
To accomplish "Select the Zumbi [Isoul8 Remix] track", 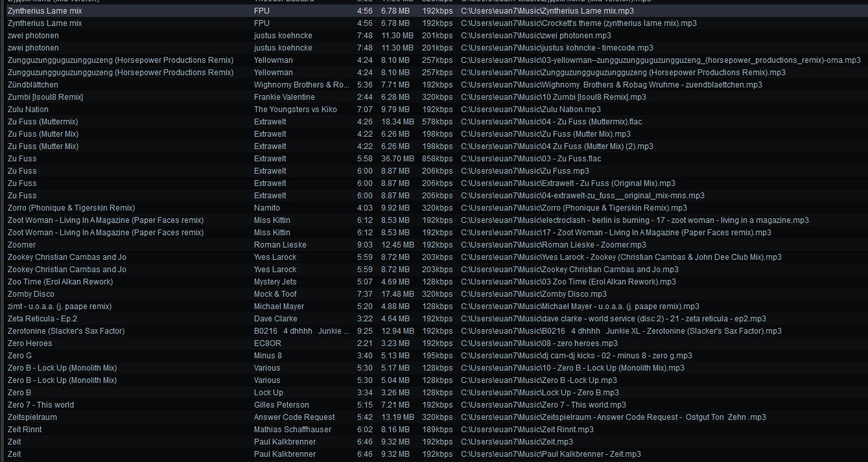I will [45, 97].
